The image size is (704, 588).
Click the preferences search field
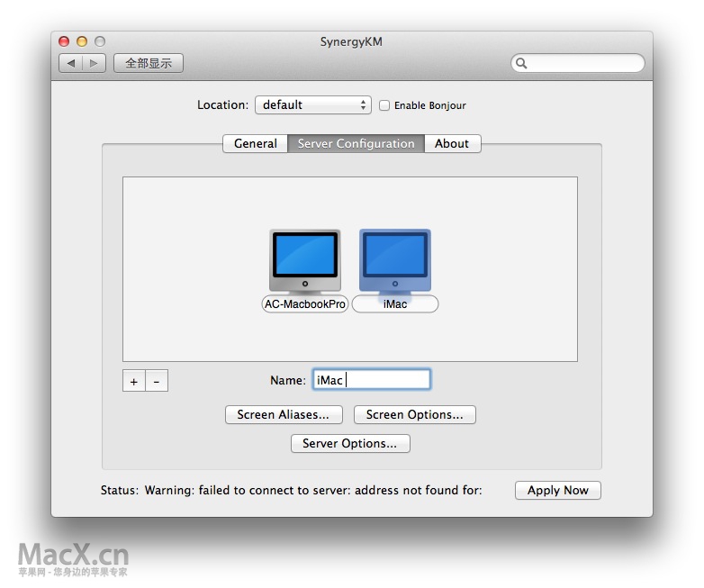(x=578, y=63)
